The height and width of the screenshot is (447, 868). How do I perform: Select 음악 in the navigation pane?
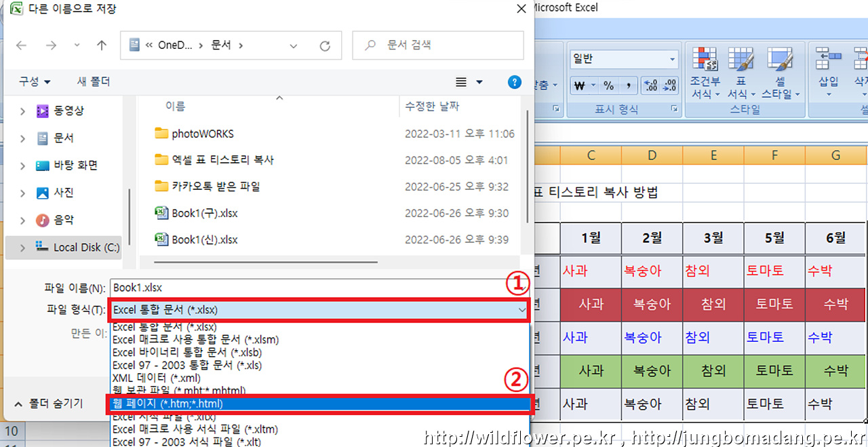[x=63, y=220]
